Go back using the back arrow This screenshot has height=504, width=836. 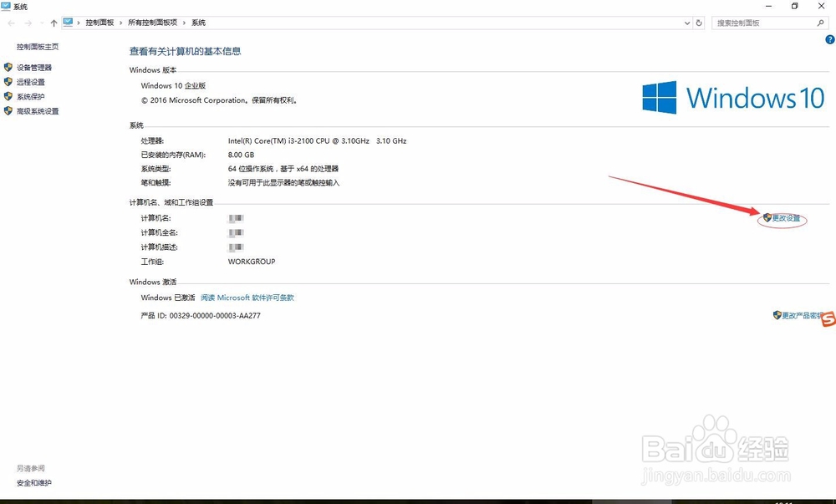[x=11, y=23]
